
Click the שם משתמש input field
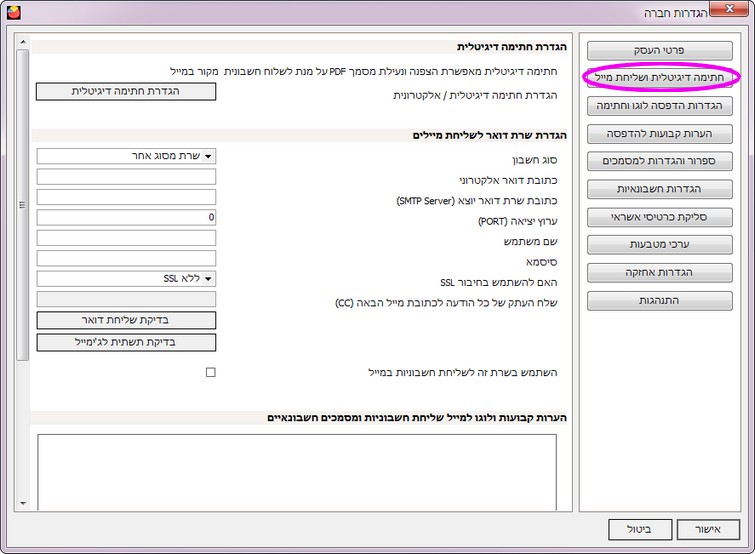tap(126, 238)
